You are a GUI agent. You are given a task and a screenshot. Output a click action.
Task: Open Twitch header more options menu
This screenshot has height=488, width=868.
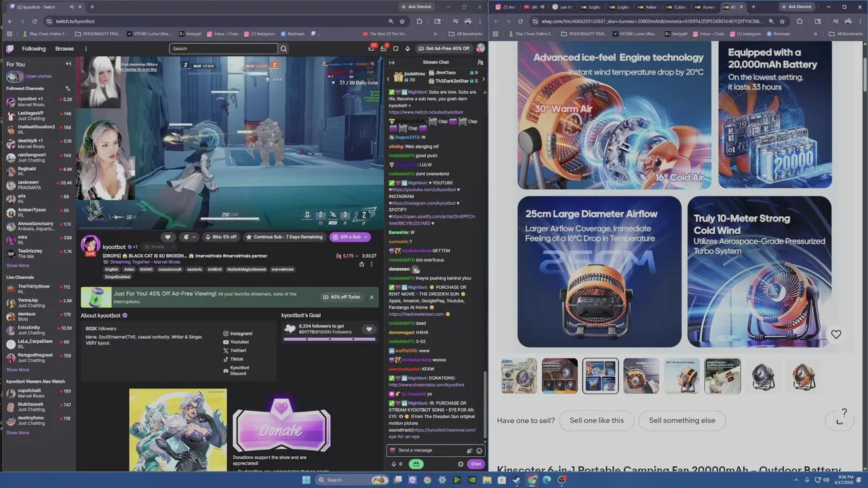pyautogui.click(x=85, y=49)
